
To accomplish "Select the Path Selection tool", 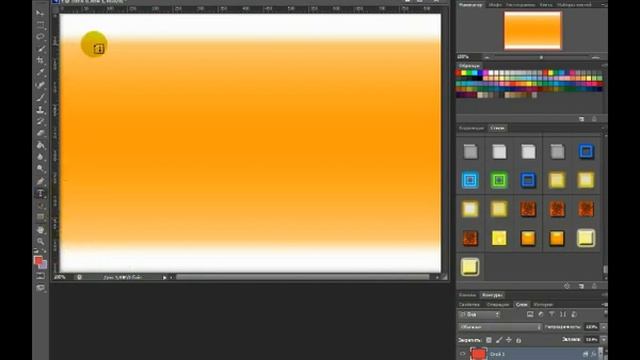I will click(40, 205).
